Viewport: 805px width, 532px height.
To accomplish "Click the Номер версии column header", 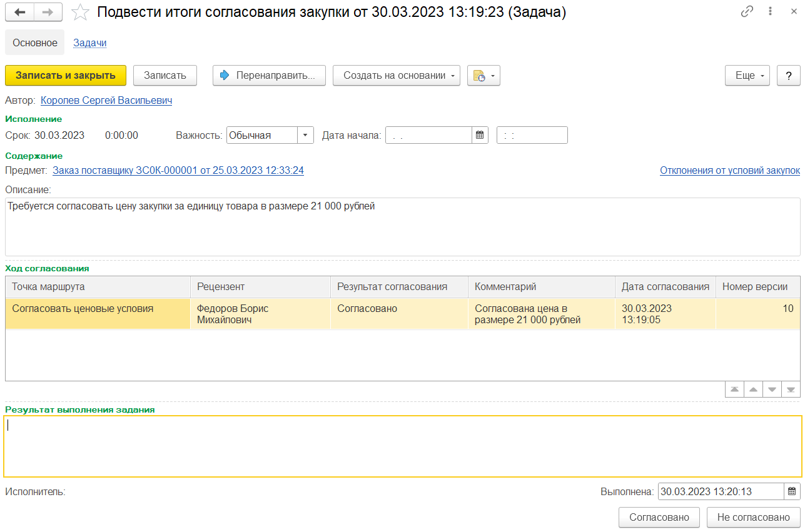I will pos(758,287).
